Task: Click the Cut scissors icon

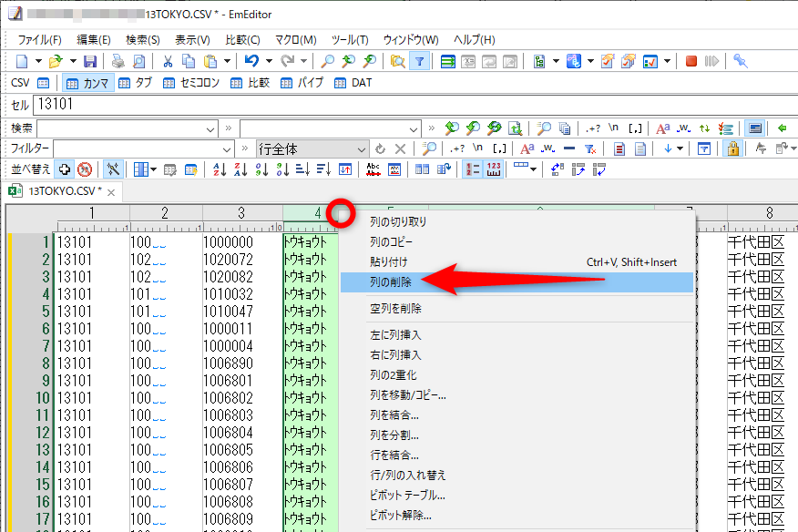Action: click(168, 62)
